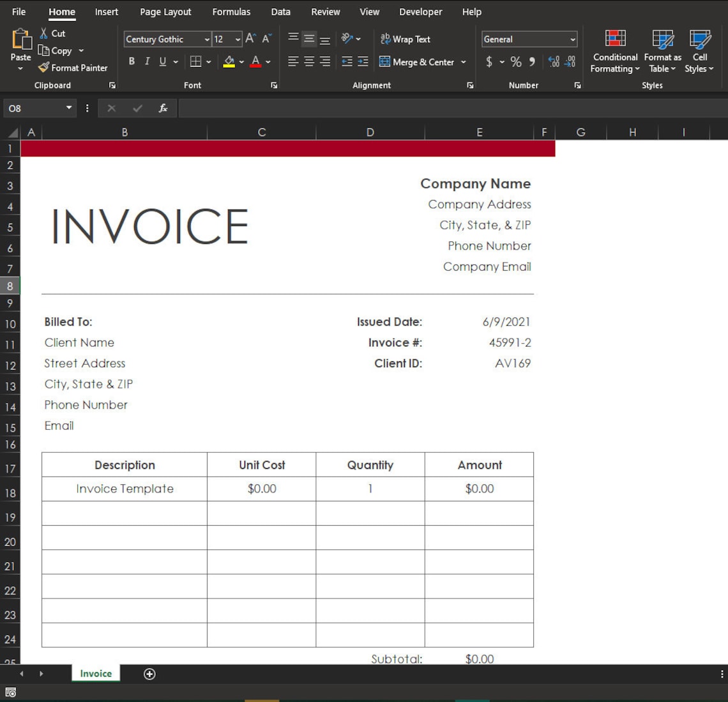Screen dimensions: 728x702
Task: Align text left
Action: coord(293,61)
